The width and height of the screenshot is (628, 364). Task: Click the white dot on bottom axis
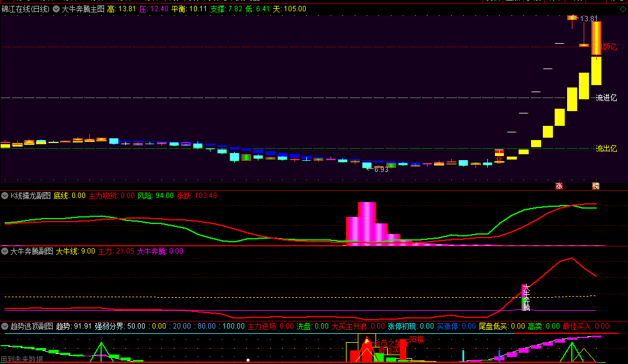248,360
